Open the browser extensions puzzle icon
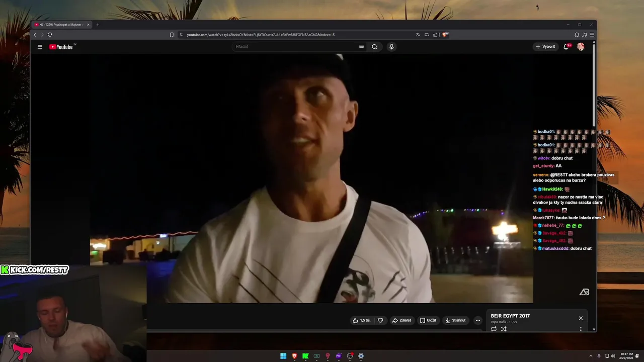Viewport: 644px width, 362px height. (x=577, y=35)
